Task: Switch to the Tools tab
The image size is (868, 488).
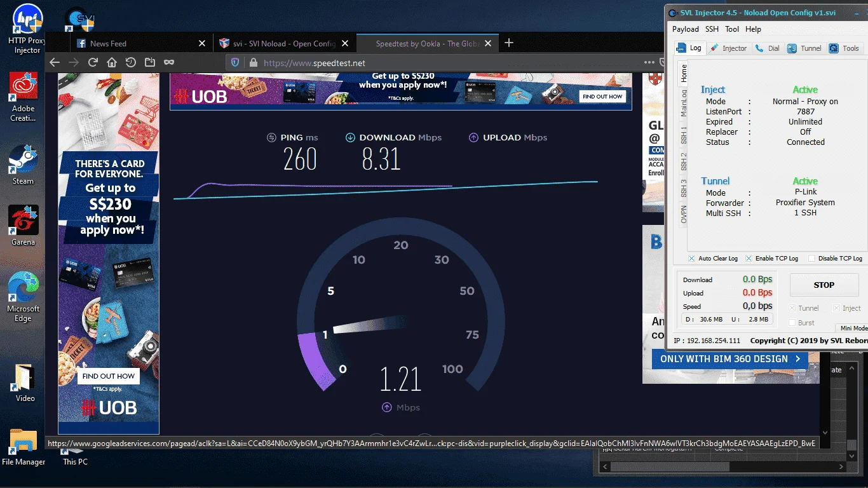Action: [x=844, y=48]
